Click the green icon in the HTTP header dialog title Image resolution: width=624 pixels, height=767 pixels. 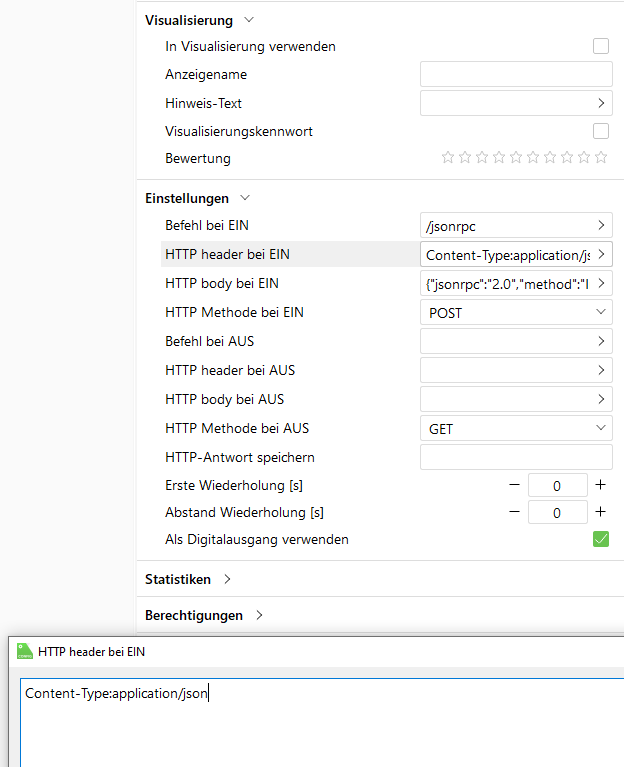point(25,652)
